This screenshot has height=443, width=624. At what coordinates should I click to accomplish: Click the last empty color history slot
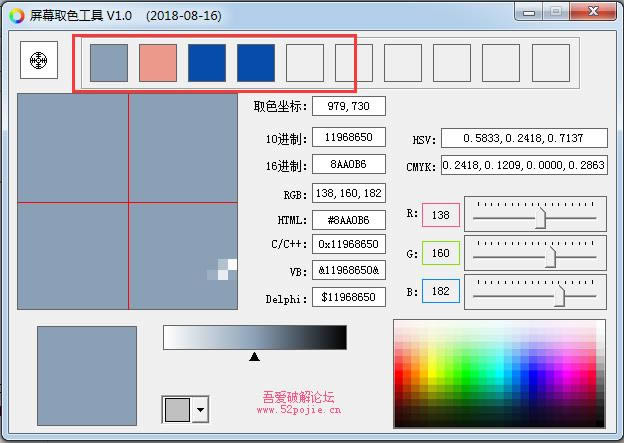[x=550, y=62]
